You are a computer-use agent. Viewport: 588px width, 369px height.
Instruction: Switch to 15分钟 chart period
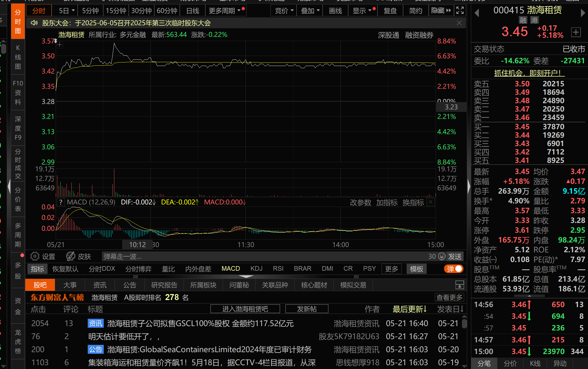116,11
